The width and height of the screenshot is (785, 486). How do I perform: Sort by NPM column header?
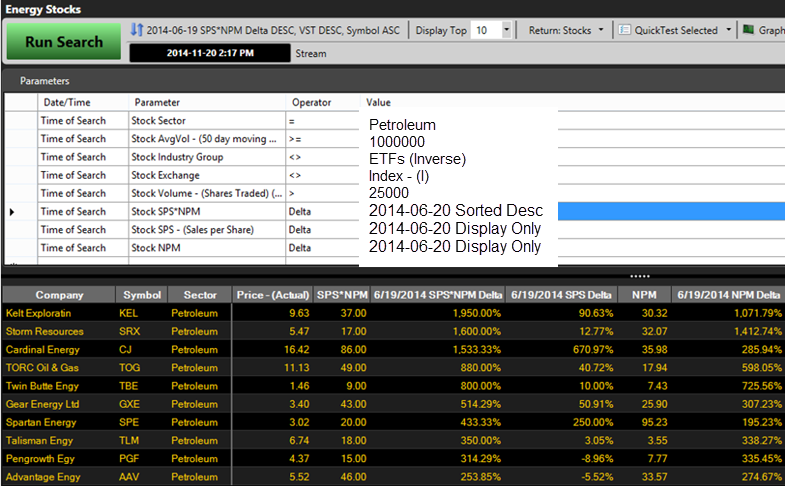pos(644,295)
